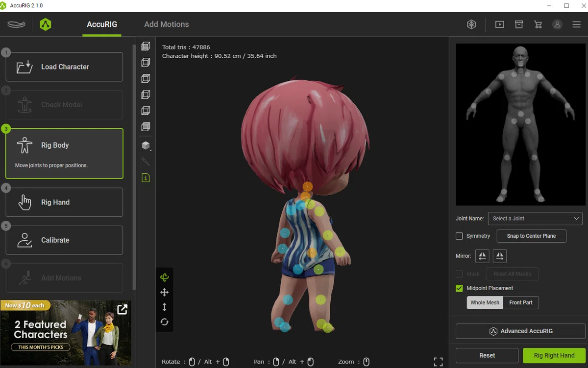The width and height of the screenshot is (588, 368).
Task: Click the third camera view cube icon
Action: [x=146, y=78]
